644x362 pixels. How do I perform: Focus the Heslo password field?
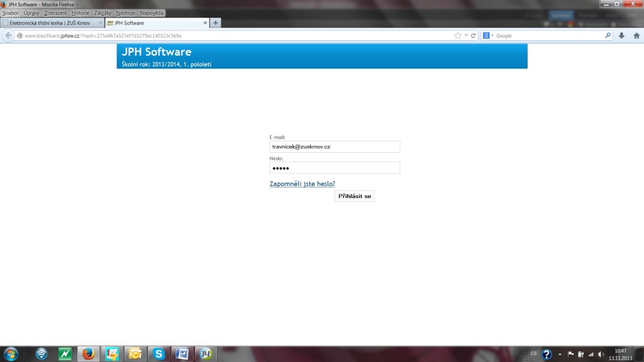click(335, 168)
